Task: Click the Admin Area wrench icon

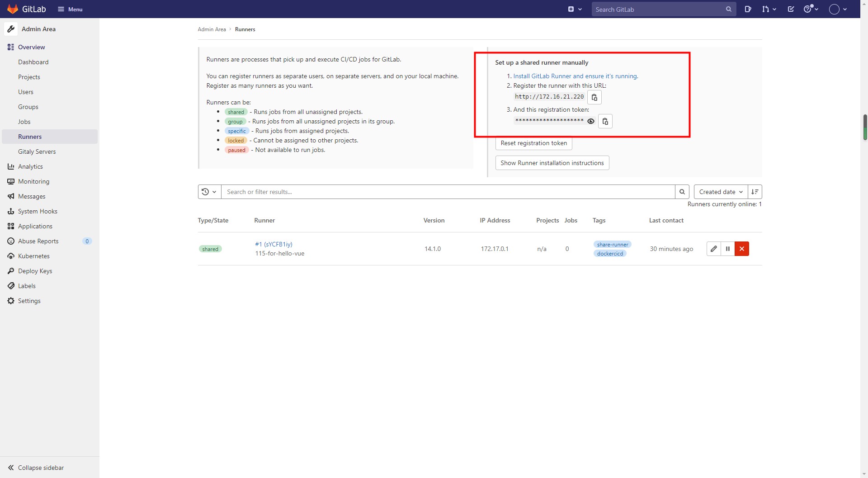Action: (11, 29)
